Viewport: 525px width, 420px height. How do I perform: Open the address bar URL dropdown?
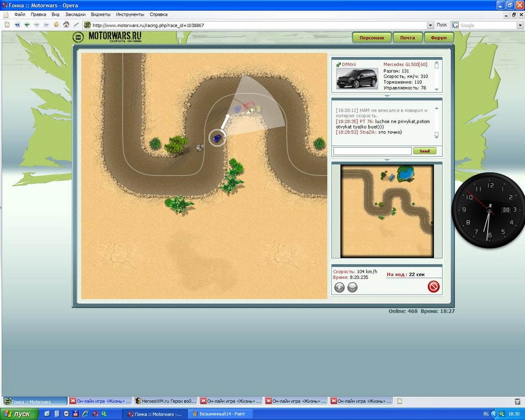(431, 25)
